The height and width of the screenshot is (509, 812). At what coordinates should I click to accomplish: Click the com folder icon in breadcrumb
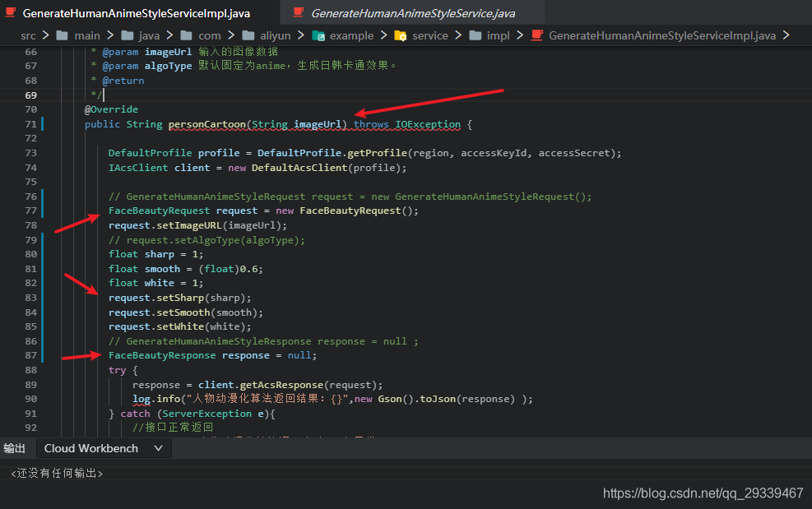tap(187, 35)
